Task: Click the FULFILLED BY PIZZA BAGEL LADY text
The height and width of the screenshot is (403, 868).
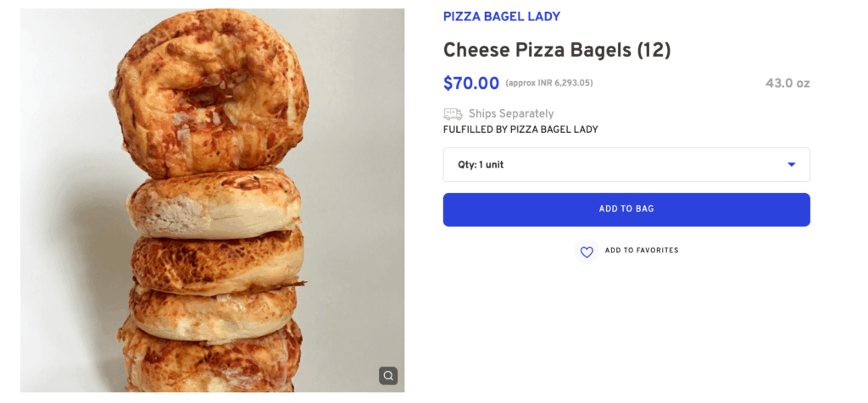Action: tap(520, 130)
